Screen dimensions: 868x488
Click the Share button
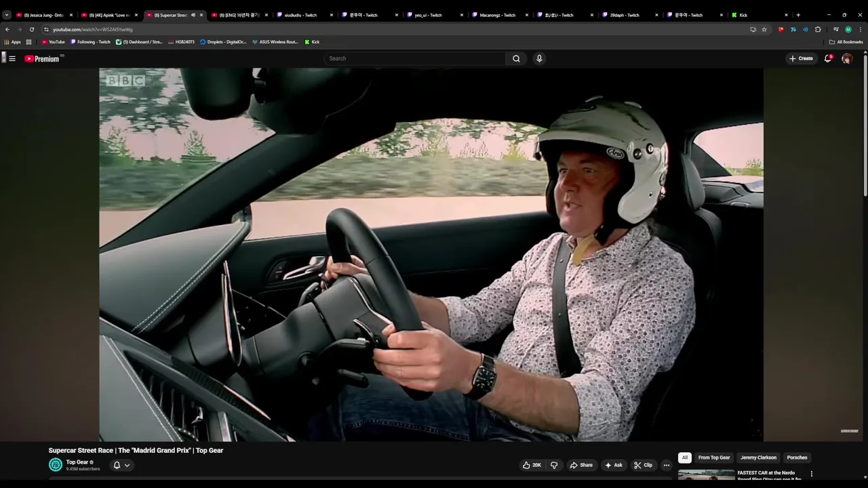tap(581, 465)
